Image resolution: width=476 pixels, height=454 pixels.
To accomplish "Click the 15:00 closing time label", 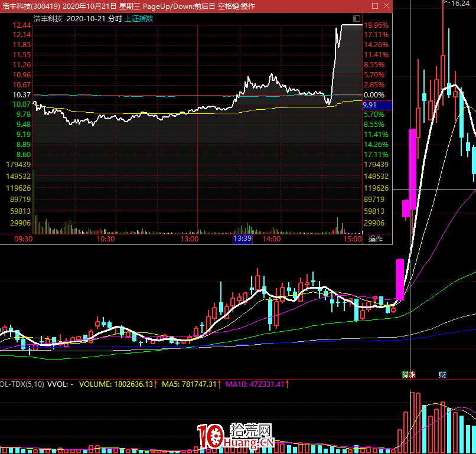I will (353, 239).
